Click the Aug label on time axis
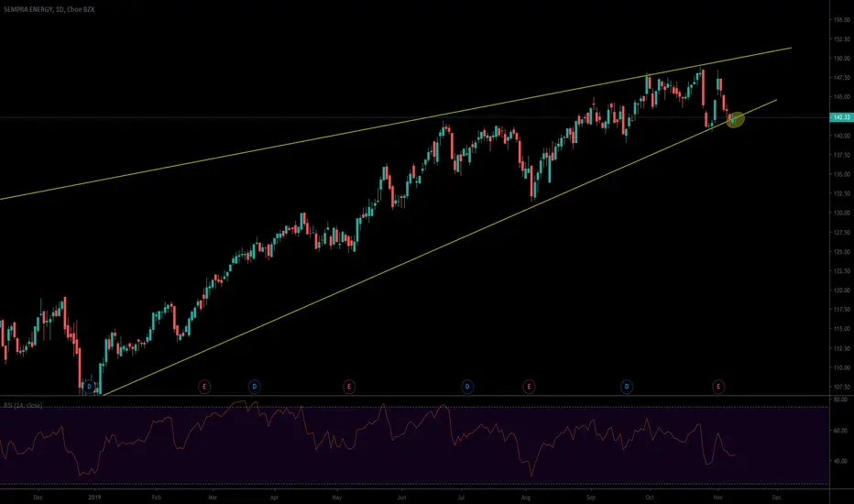 (526, 497)
